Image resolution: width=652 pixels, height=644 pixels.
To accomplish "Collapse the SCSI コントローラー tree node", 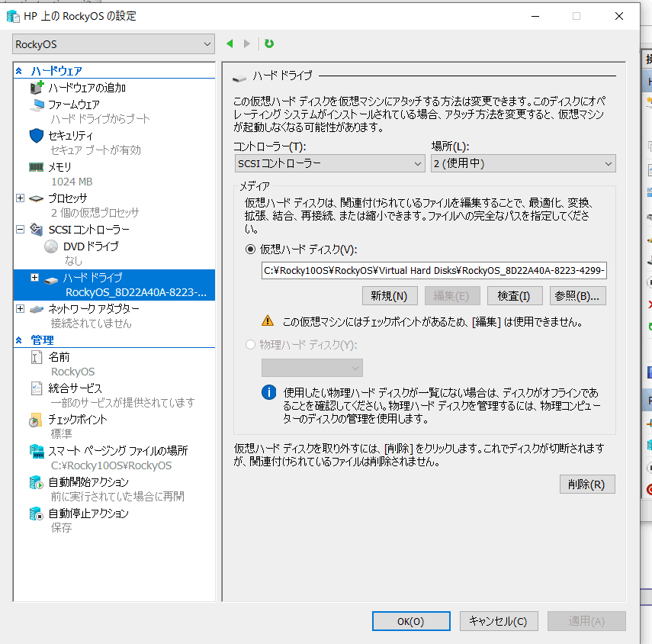I will tap(20, 229).
